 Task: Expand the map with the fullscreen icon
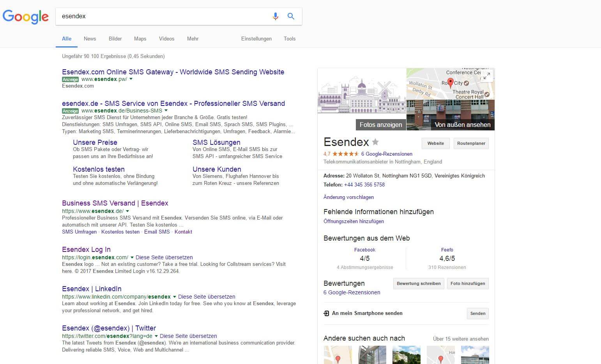tap(486, 77)
